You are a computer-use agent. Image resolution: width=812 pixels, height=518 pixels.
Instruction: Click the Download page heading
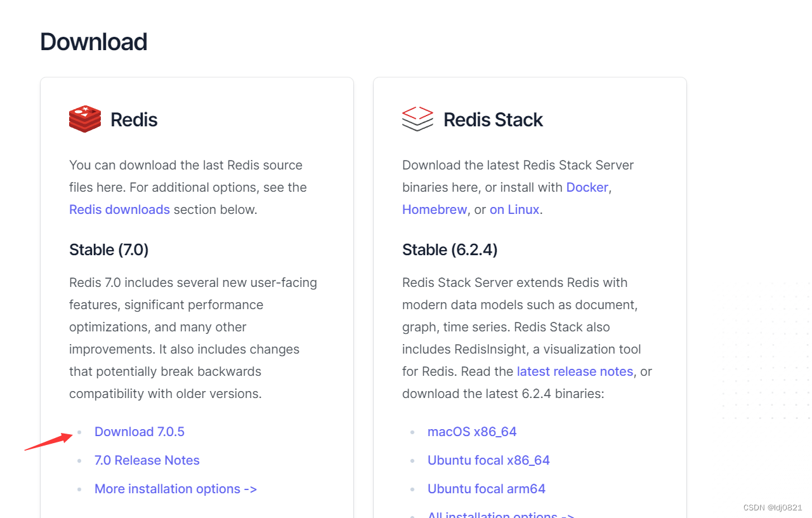coord(93,42)
